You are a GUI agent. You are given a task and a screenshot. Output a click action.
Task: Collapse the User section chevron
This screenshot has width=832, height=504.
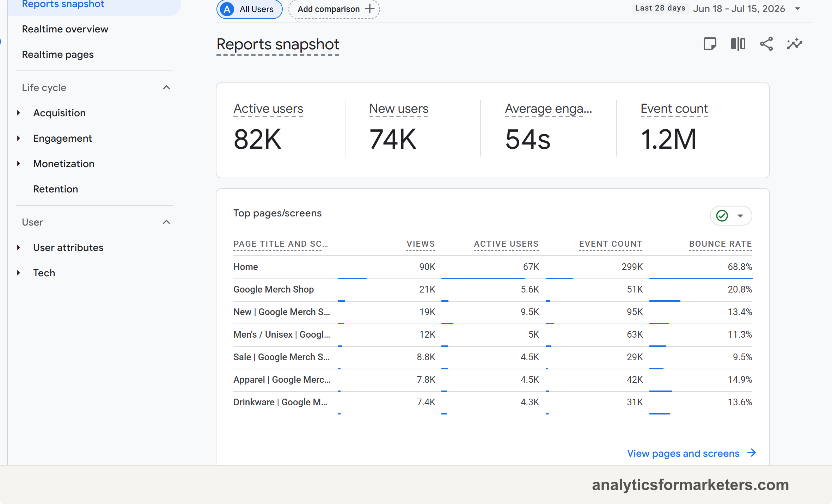click(x=166, y=222)
